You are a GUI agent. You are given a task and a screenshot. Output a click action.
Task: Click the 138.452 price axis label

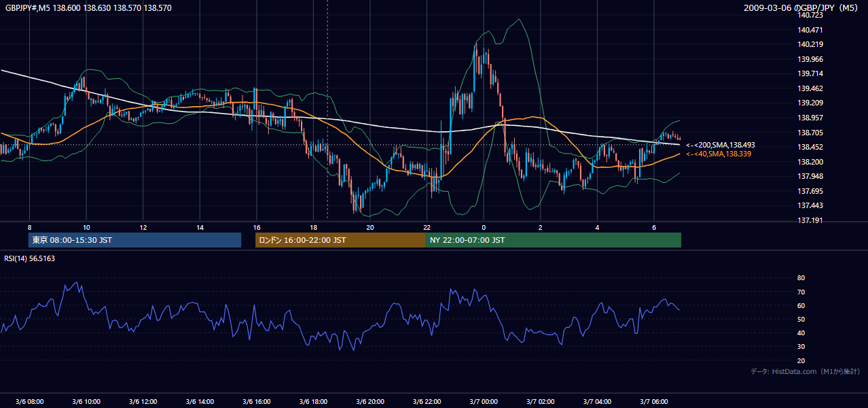coord(811,147)
